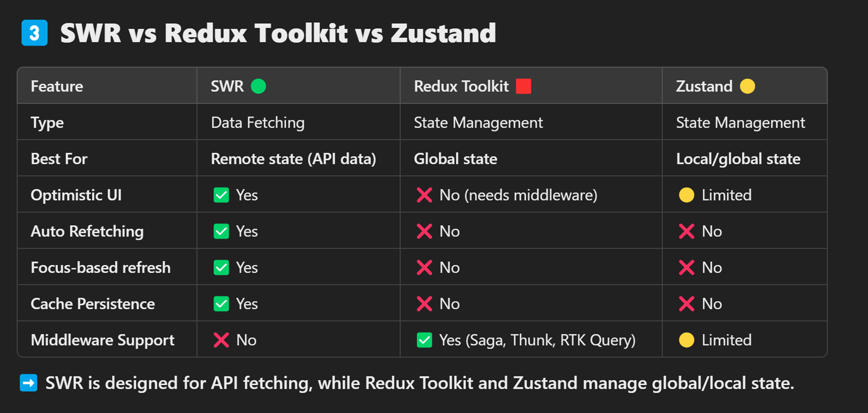Click the Focus-based refresh row label

point(101,267)
